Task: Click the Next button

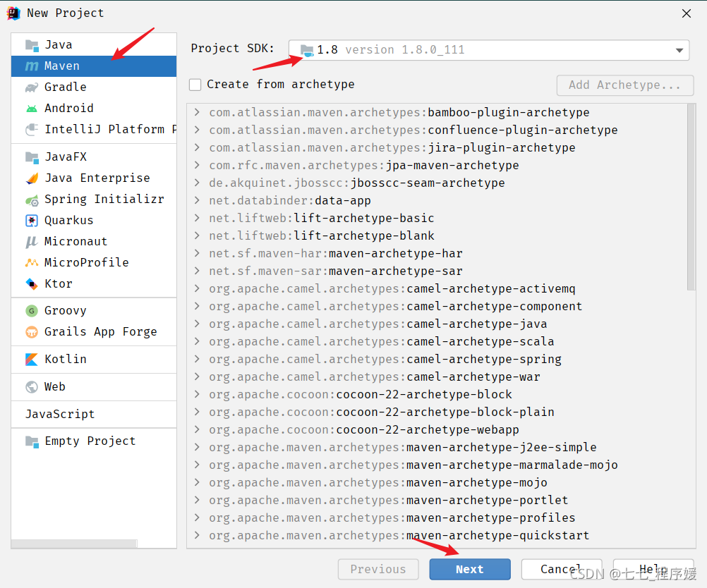Action: click(470, 570)
